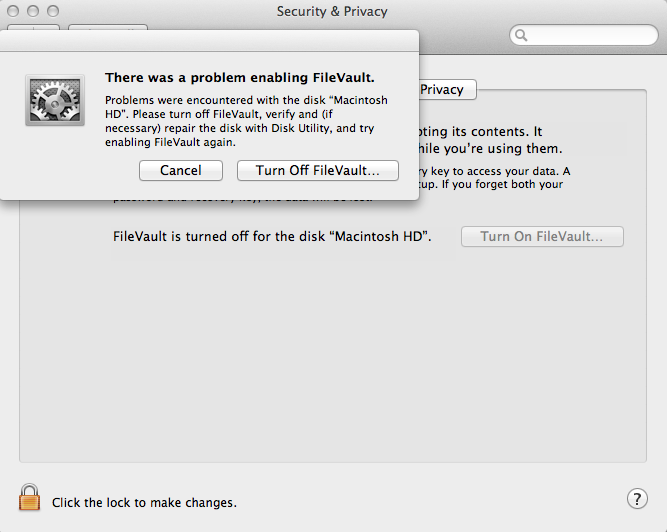Click 'FileVault is turned off' status text
The image size is (667, 532).
pos(272,236)
